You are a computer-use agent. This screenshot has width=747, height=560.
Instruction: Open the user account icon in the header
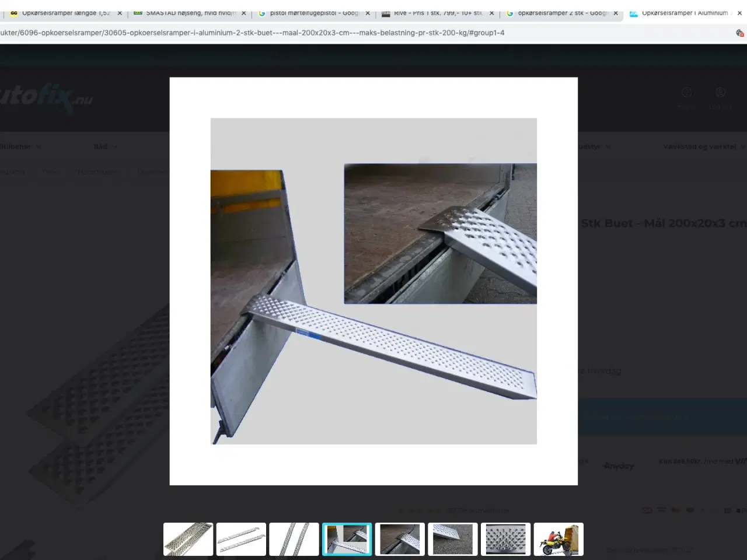pyautogui.click(x=720, y=93)
